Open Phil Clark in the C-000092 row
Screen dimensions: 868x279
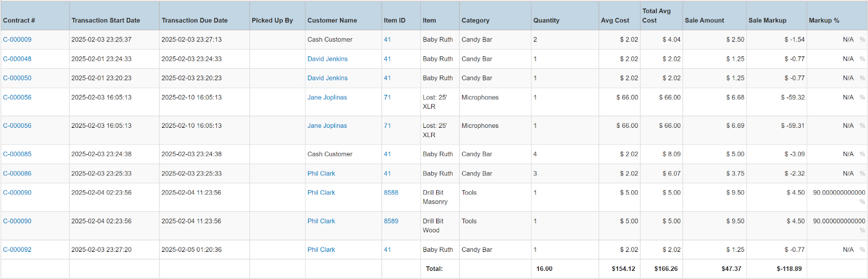tap(321, 250)
